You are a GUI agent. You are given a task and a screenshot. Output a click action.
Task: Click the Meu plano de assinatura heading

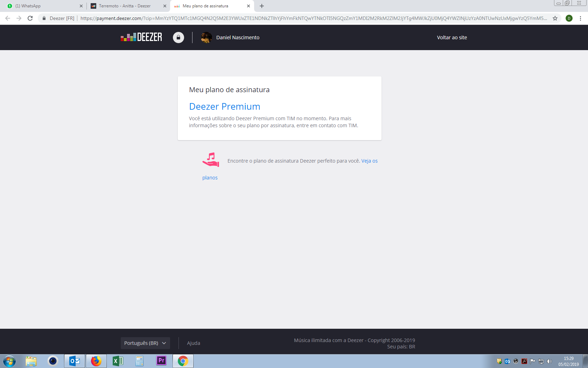pyautogui.click(x=229, y=90)
